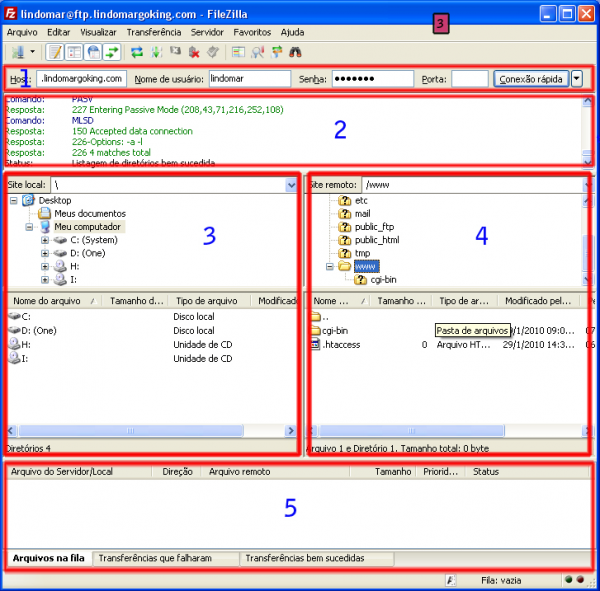
Task: Sort queue by Direção column header
Action: 177,472
